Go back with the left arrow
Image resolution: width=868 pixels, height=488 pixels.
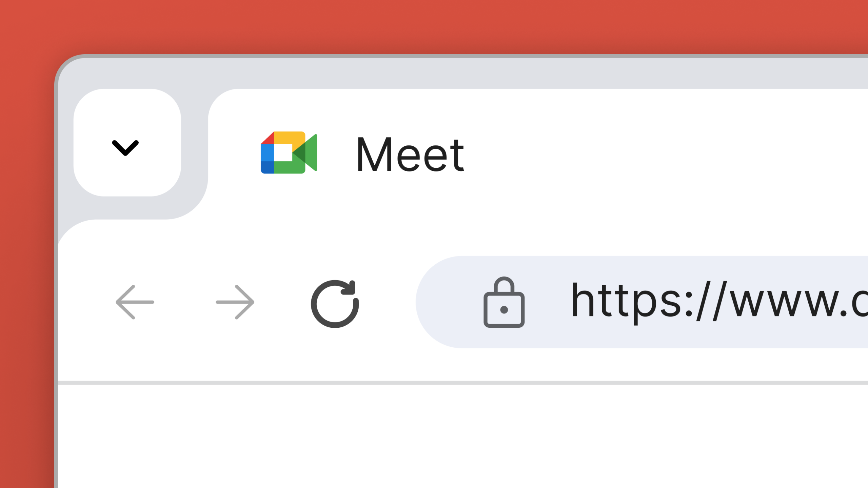pyautogui.click(x=135, y=302)
